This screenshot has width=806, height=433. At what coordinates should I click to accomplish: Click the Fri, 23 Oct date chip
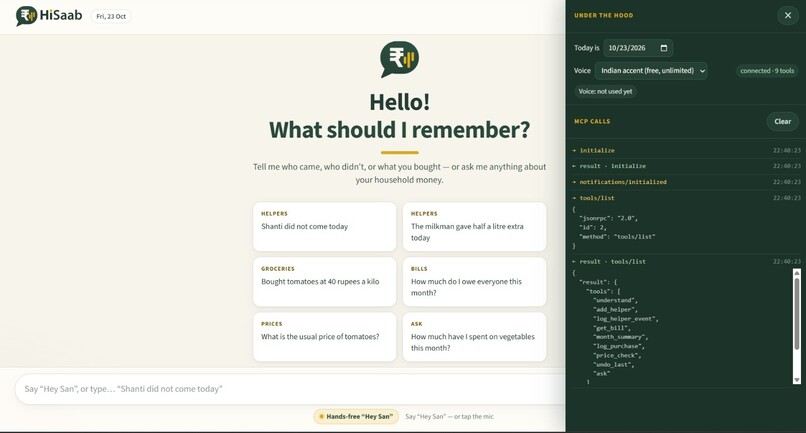pyautogui.click(x=111, y=16)
